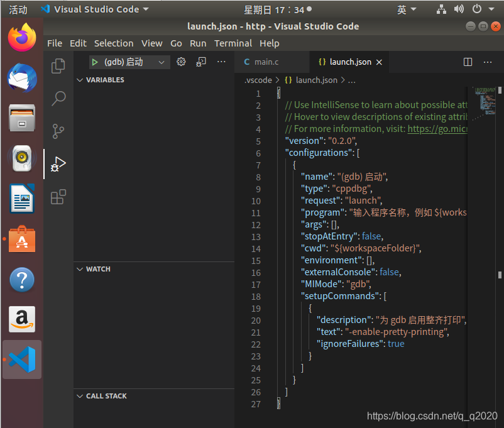Click the .vscode breadcrumb folder

tap(258, 80)
